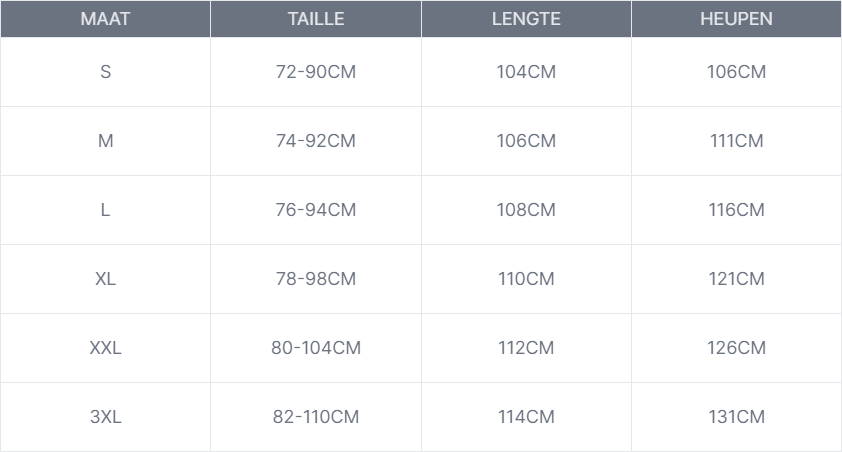Select the size S cell
The image size is (842, 452).
coord(105,72)
